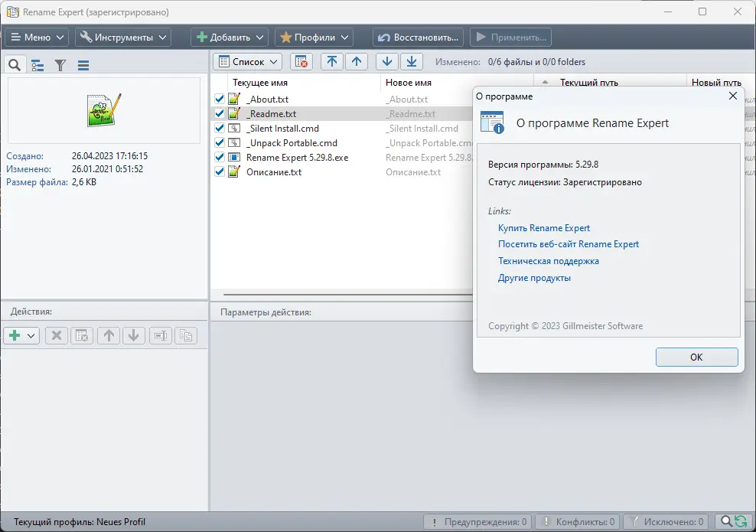
Task: Click the Исключено: 0 status button
Action: (666, 521)
